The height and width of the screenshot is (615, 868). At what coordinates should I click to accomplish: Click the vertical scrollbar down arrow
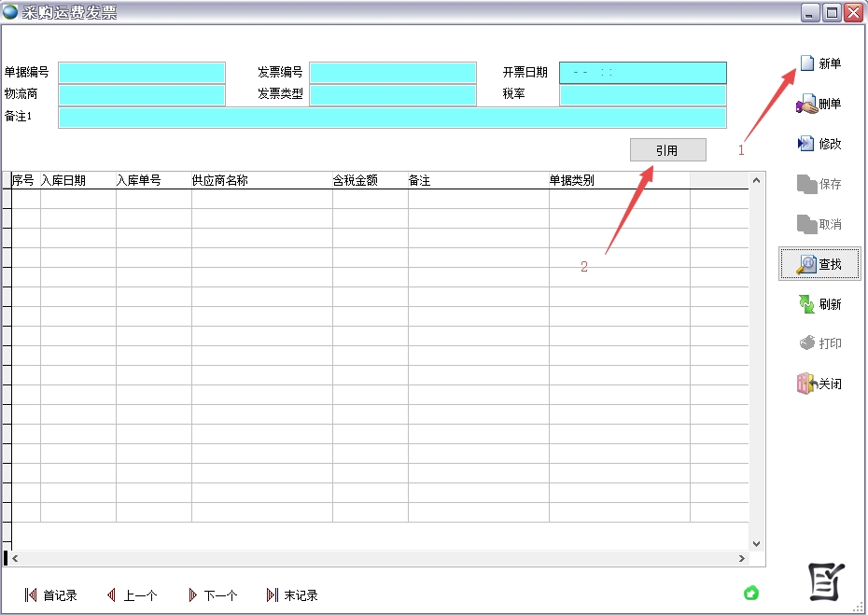(757, 543)
